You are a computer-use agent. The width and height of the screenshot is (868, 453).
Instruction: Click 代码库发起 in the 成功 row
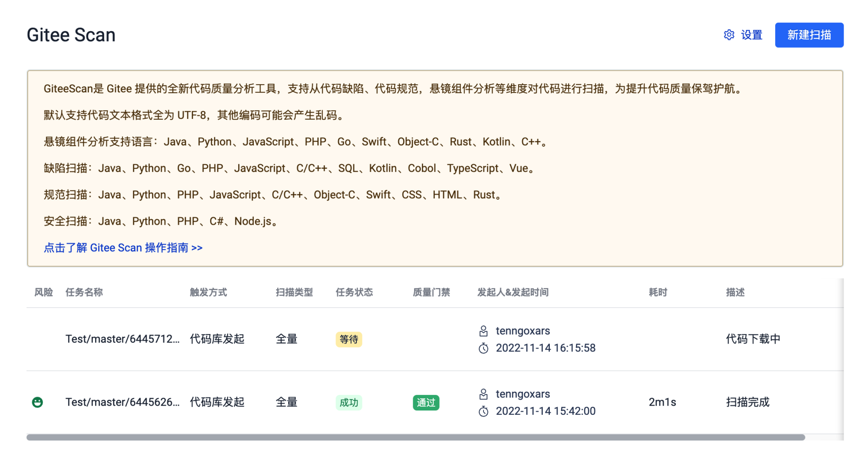pos(217,402)
